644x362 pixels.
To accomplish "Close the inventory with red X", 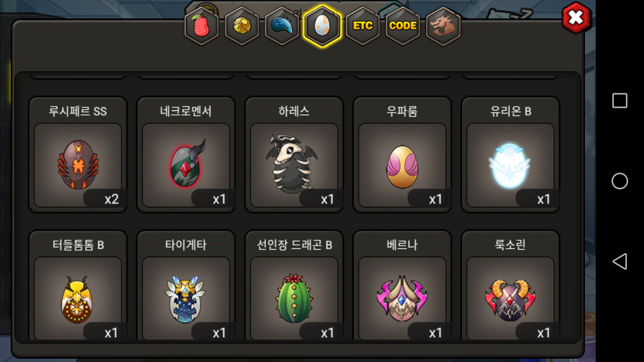I will pyautogui.click(x=576, y=18).
